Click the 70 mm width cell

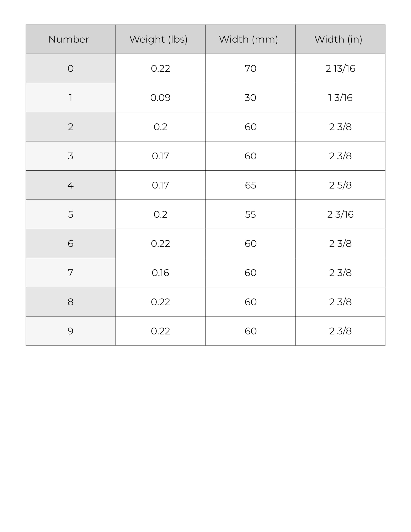point(250,68)
